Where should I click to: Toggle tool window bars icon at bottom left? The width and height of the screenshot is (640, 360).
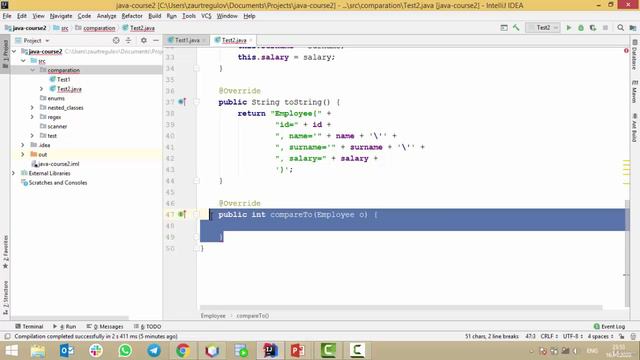tap(7, 336)
